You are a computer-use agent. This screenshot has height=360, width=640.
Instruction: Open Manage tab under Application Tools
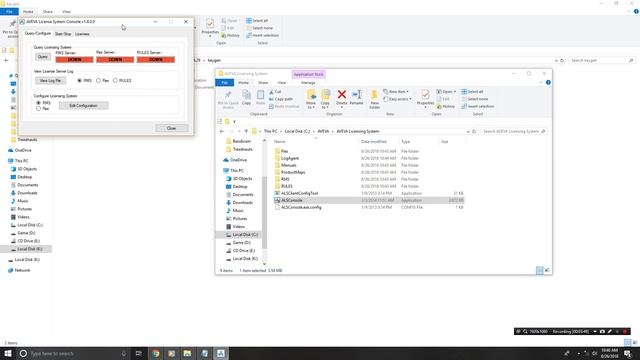point(308,82)
